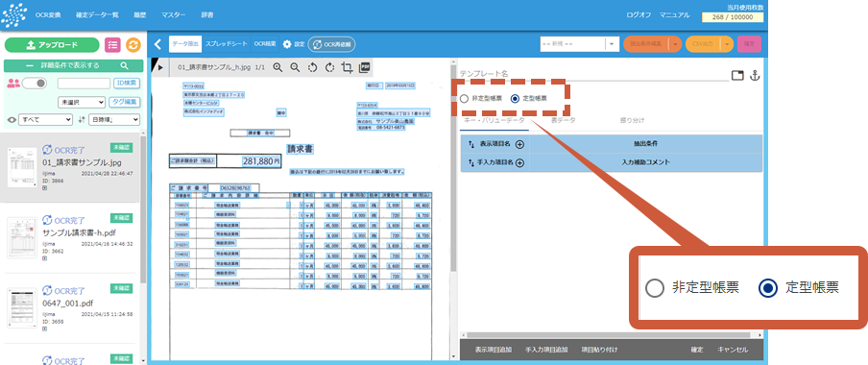Screen dimensions: 868x365
Task: Open the pink checklist icon beside Upload
Action: (x=112, y=45)
